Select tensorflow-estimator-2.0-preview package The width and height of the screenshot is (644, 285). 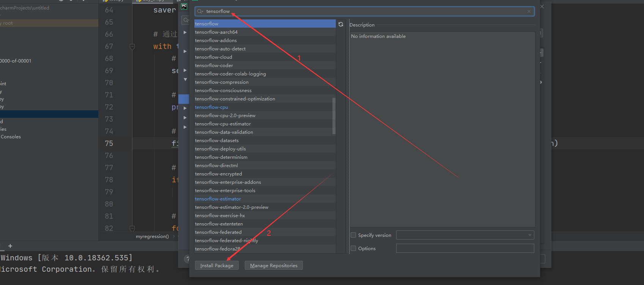tap(265, 207)
